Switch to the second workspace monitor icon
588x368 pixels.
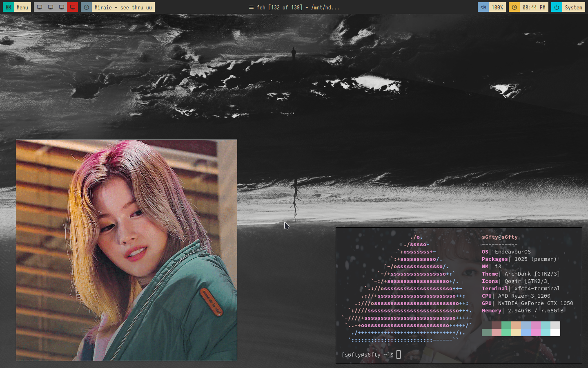click(51, 7)
